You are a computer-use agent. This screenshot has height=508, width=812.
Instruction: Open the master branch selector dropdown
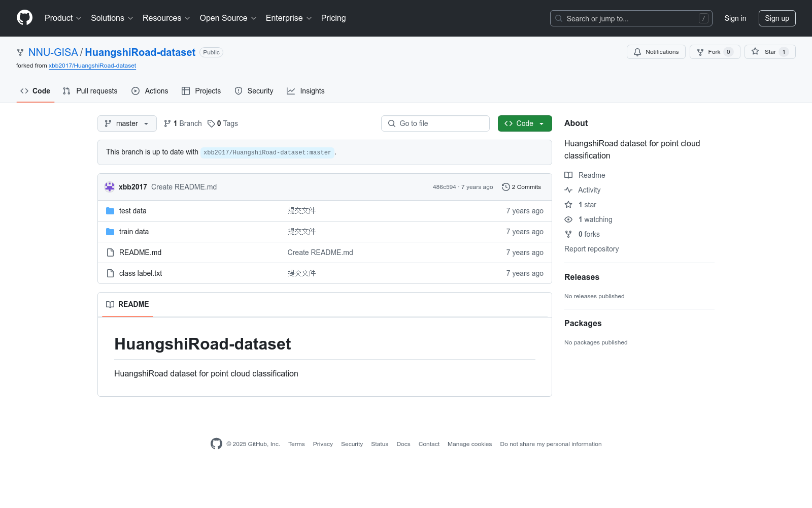coord(127,123)
